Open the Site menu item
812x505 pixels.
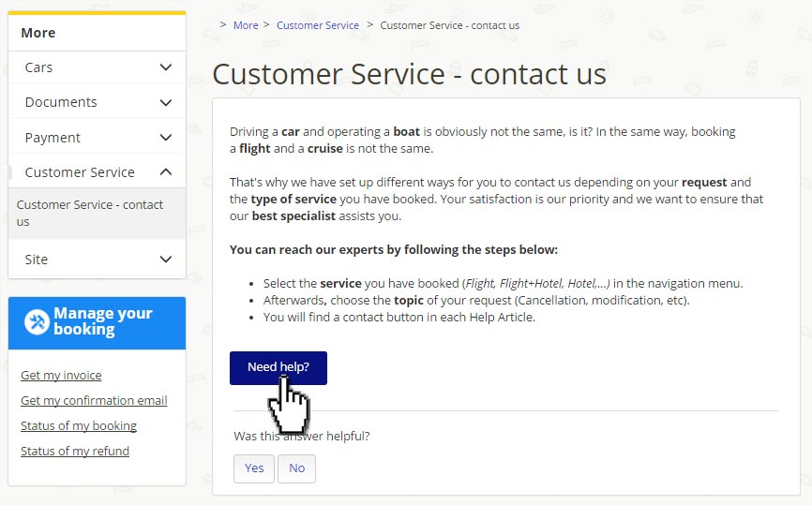coord(37,260)
